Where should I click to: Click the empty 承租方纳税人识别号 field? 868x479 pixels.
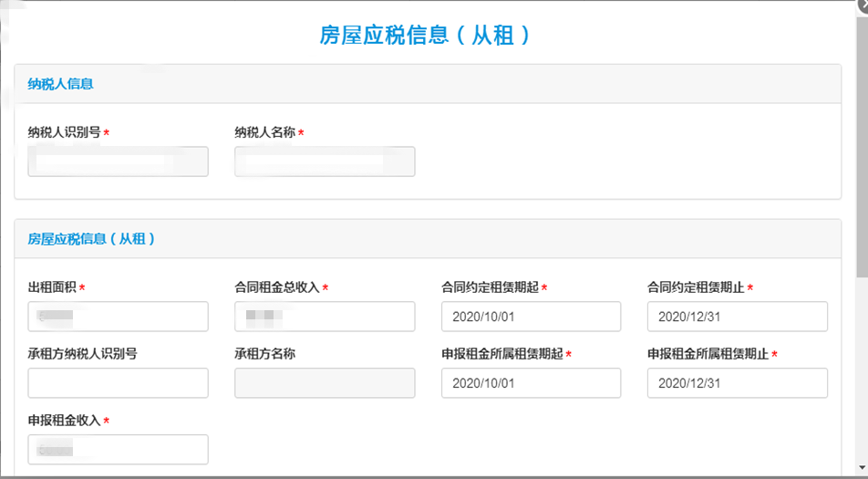pos(118,383)
